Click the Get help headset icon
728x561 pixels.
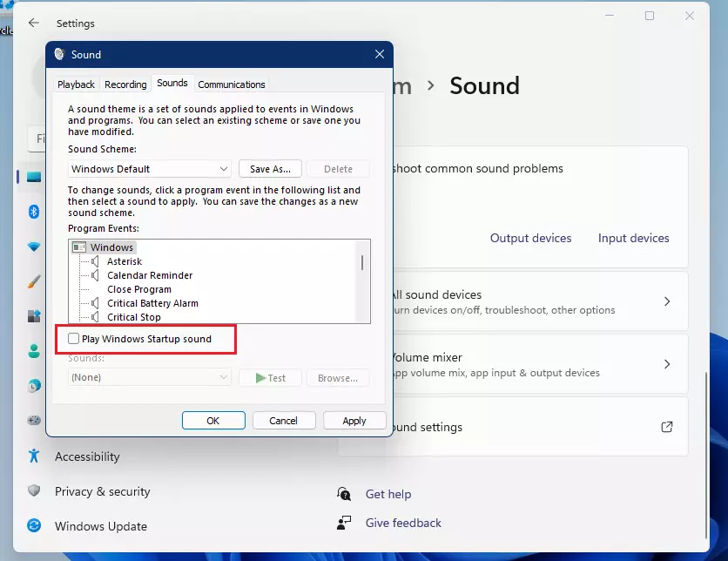[344, 494]
